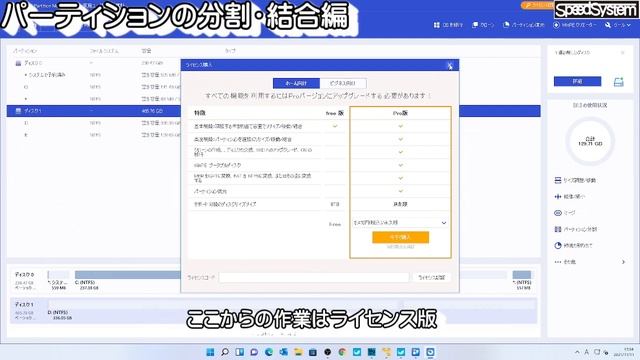Open Windows Search from taskbar
Image resolution: width=640 pixels, height=360 pixels.
[x=225, y=352]
